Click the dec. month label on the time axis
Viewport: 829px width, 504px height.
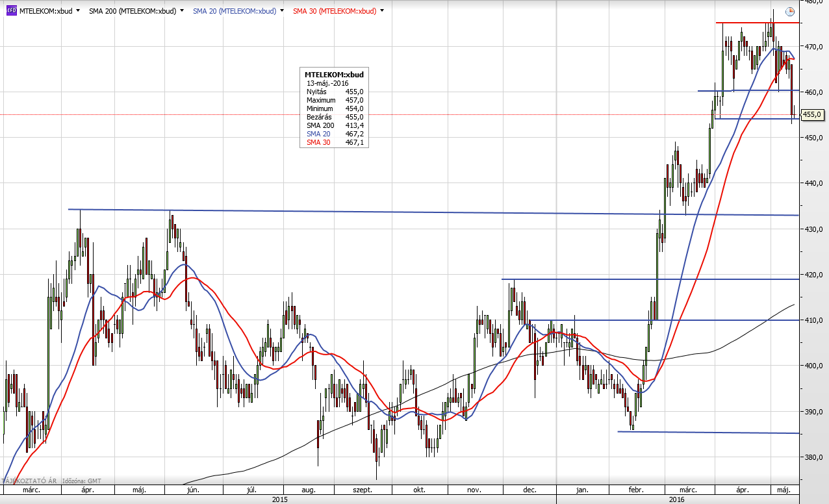[530, 490]
